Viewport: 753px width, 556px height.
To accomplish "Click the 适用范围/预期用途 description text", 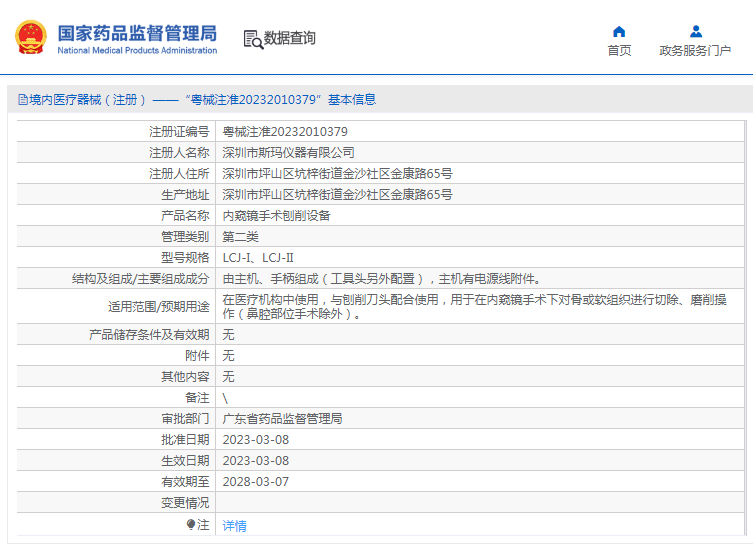I will click(x=474, y=307).
